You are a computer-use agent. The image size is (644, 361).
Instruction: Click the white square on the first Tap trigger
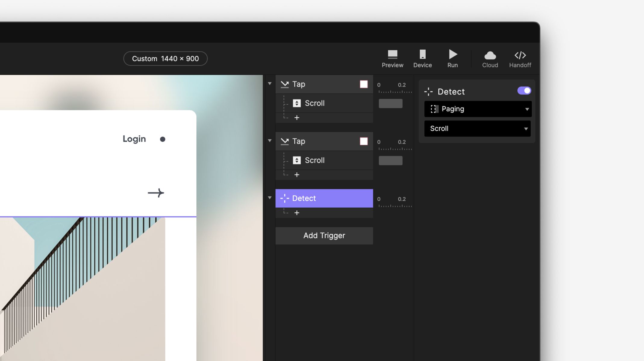pos(364,84)
